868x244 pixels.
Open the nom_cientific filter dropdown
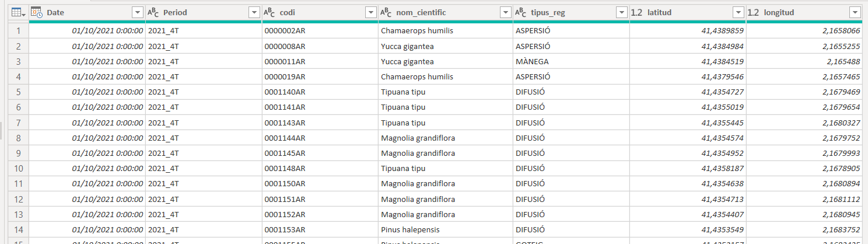pyautogui.click(x=505, y=12)
